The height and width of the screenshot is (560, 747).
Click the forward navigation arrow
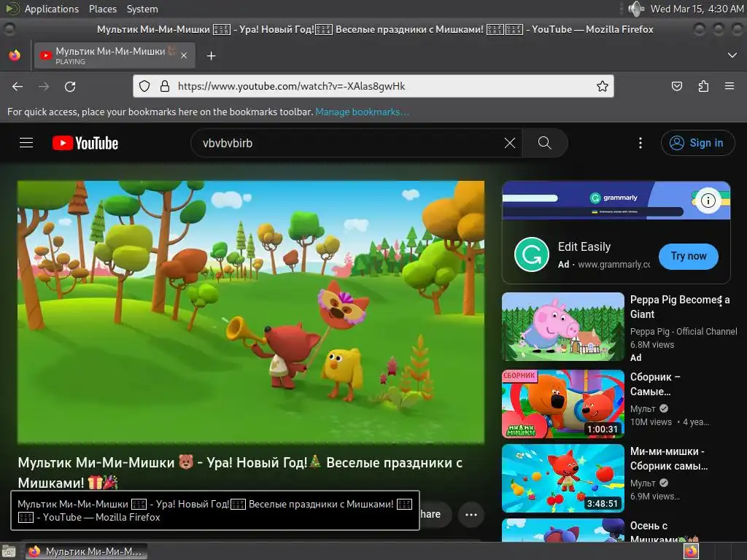coord(44,86)
